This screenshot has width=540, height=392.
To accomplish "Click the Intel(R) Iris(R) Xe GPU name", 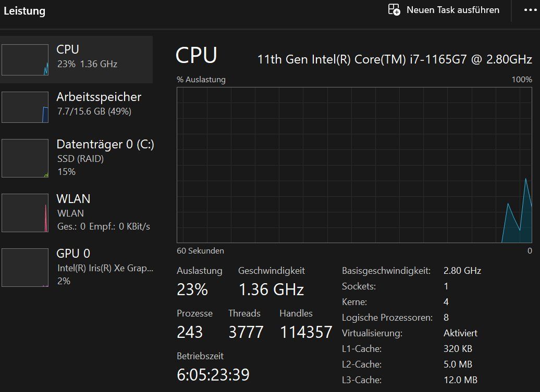I will click(x=105, y=268).
